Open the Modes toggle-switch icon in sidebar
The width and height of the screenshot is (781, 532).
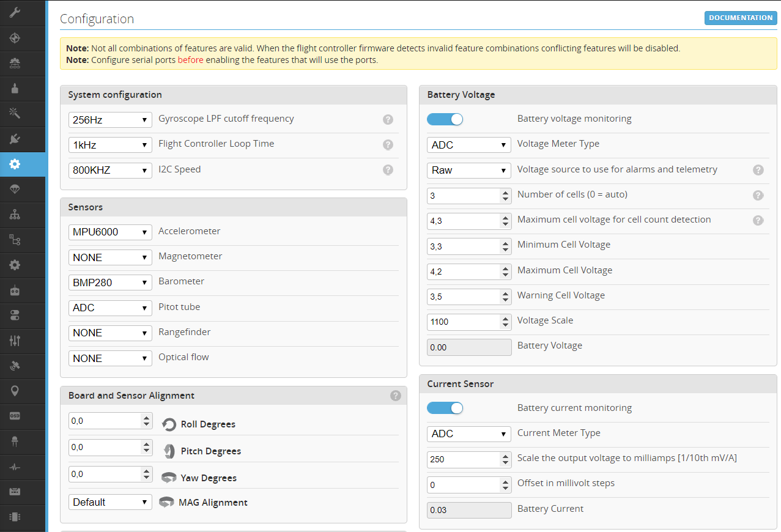coord(15,316)
